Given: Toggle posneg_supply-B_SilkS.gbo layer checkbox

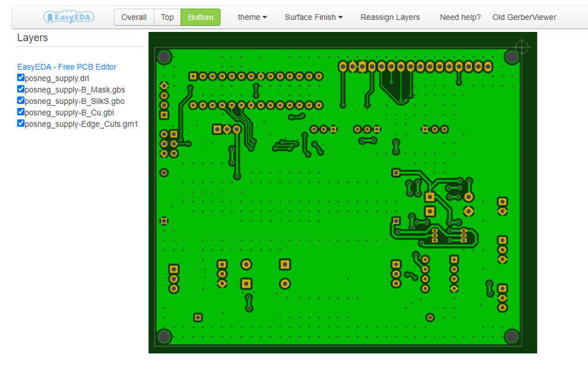Looking at the screenshot, I should click(x=21, y=101).
